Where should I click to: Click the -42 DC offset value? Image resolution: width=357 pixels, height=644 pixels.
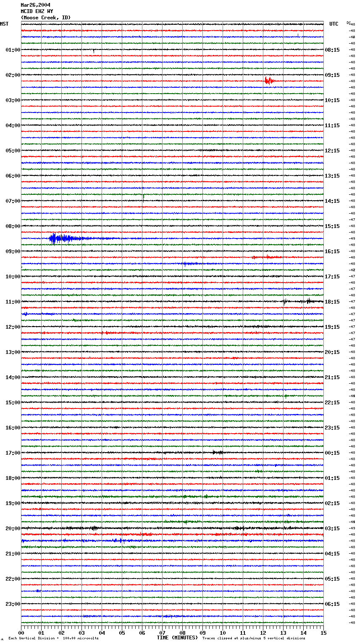pos(352,270)
